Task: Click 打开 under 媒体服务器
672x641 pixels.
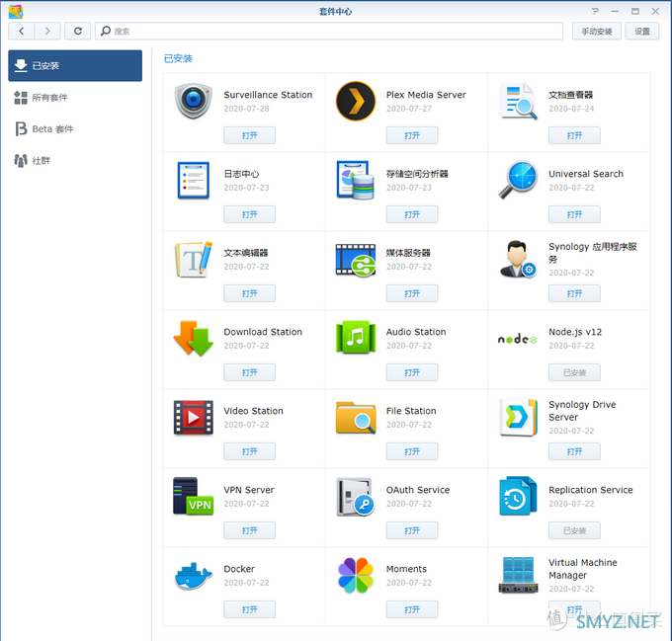Action: click(x=412, y=293)
